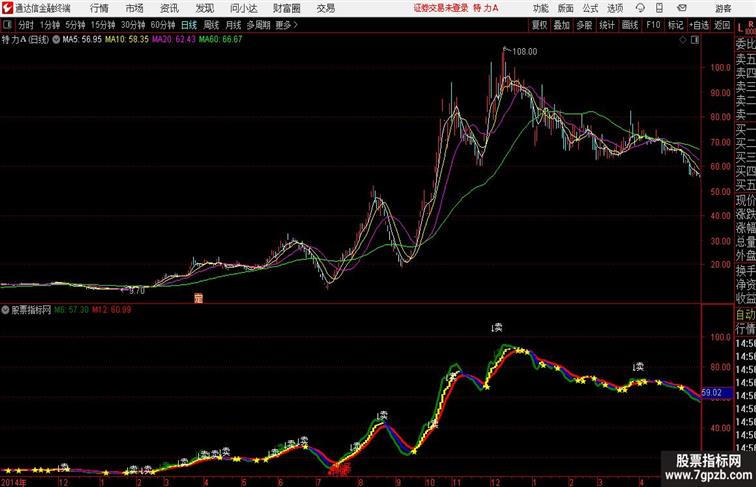
Task: Open the mobile phone icon
Action: [x=660, y=8]
